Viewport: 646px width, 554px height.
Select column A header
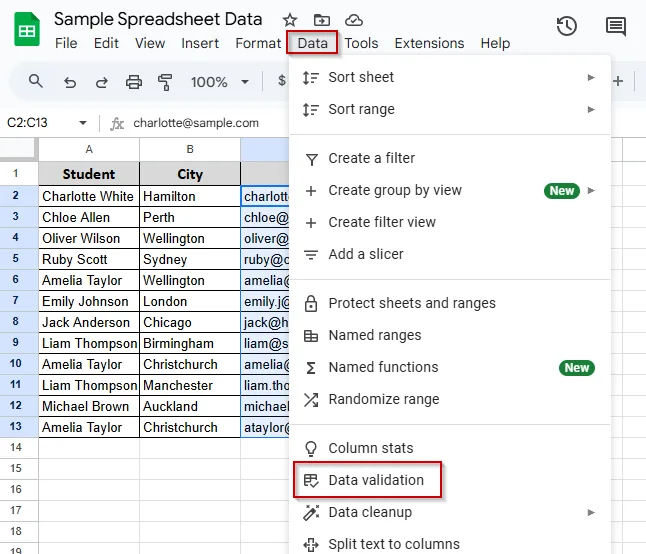tap(89, 150)
